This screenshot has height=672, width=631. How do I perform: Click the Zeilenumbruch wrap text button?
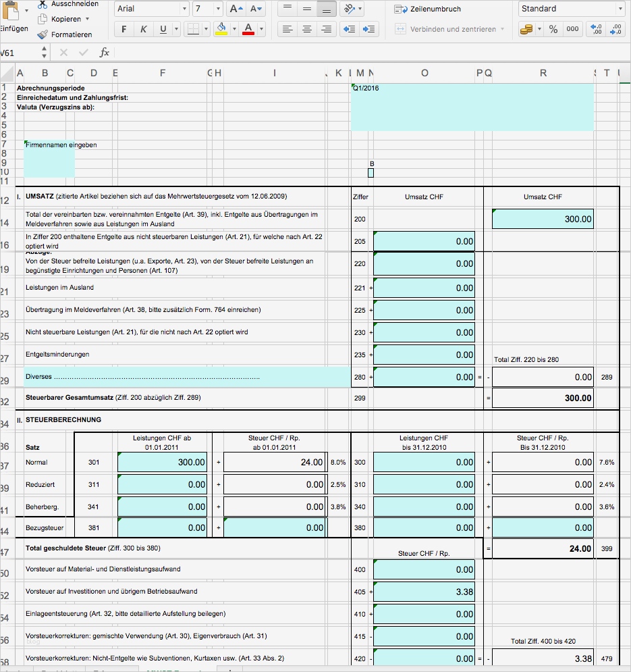tap(429, 9)
